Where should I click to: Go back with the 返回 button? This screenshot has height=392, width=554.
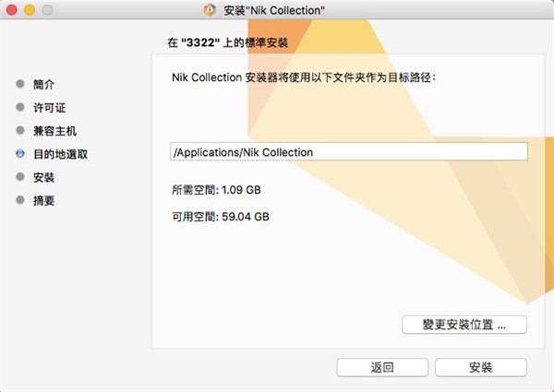(382, 367)
